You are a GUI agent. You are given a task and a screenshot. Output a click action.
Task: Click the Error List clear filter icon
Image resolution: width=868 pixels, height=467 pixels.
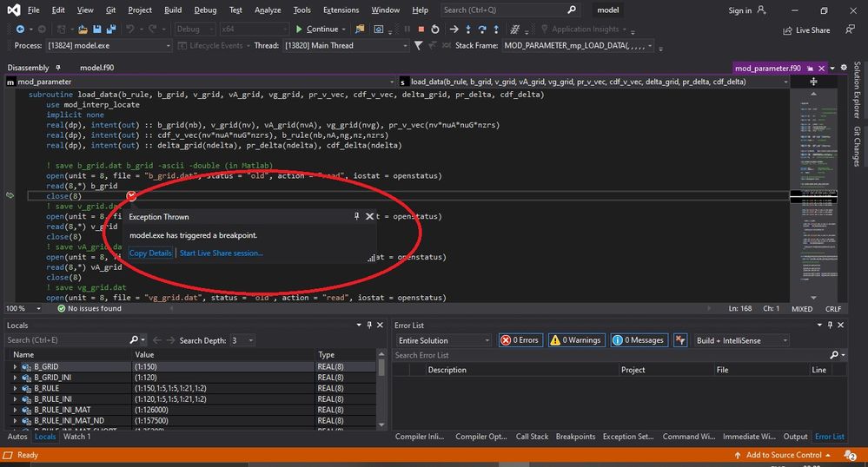pos(680,340)
